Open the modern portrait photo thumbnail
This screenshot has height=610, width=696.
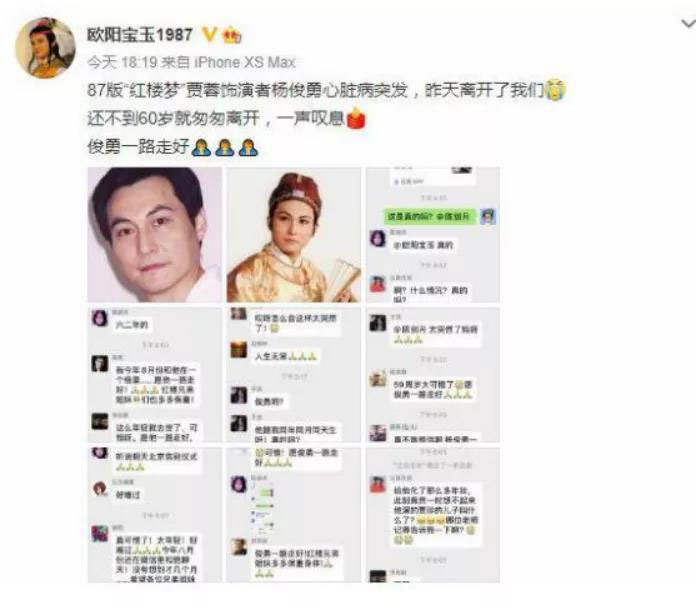(154, 235)
